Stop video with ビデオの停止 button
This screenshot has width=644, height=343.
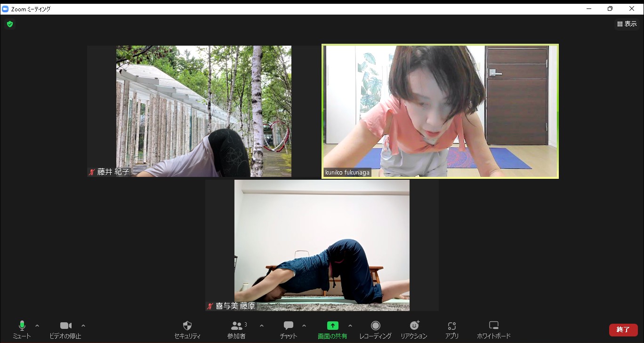(65, 330)
